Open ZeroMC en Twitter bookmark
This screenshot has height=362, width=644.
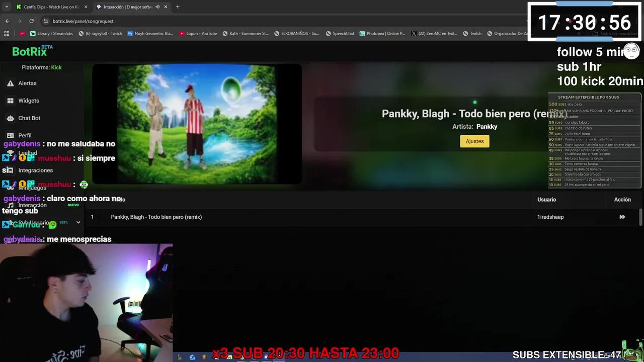point(434,34)
